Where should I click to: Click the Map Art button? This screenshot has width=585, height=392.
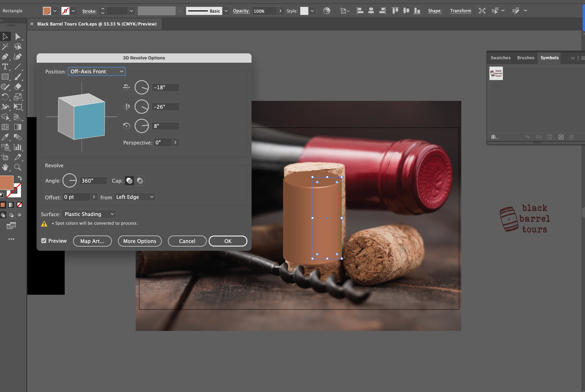point(92,241)
